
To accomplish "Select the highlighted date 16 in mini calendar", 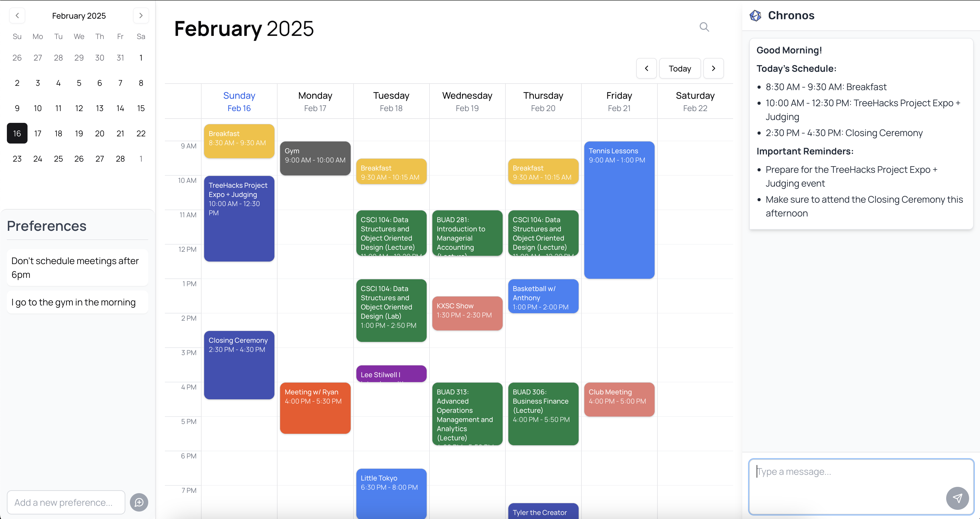I will 17,134.
